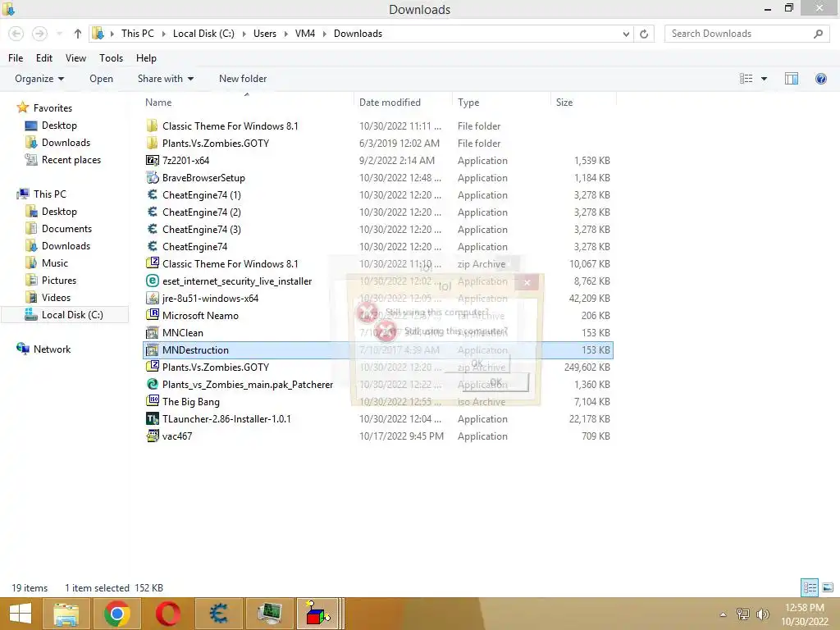Image resolution: width=840 pixels, height=630 pixels.
Task: Click the change view icon
Action: [x=746, y=79]
